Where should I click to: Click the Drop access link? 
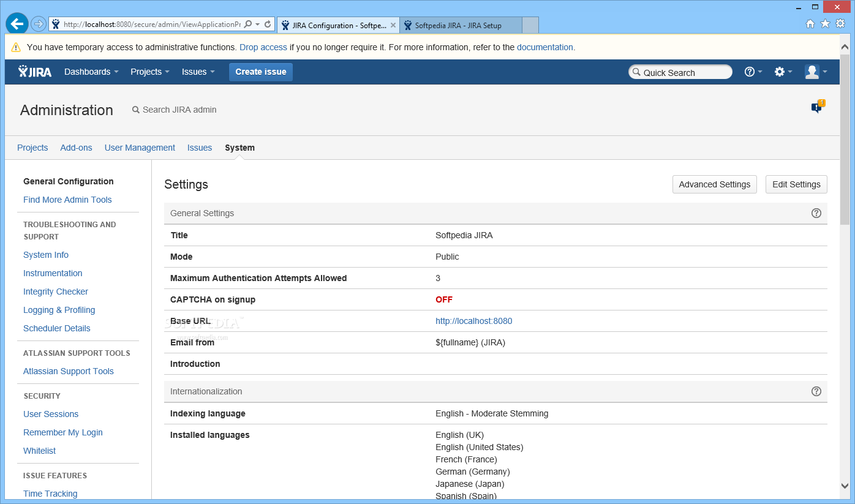click(x=263, y=47)
